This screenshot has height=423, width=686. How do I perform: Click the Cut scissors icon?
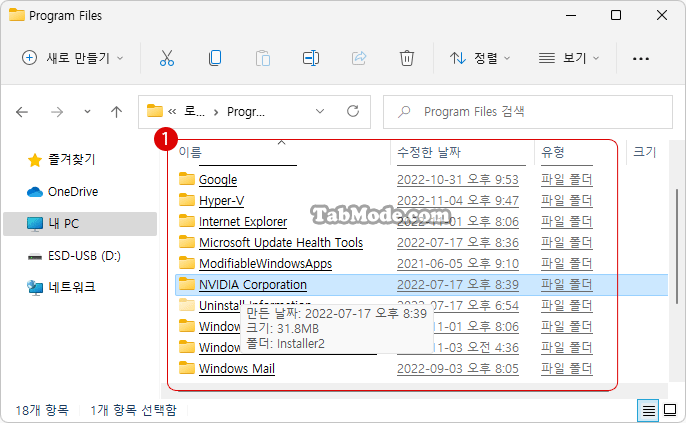pos(167,58)
